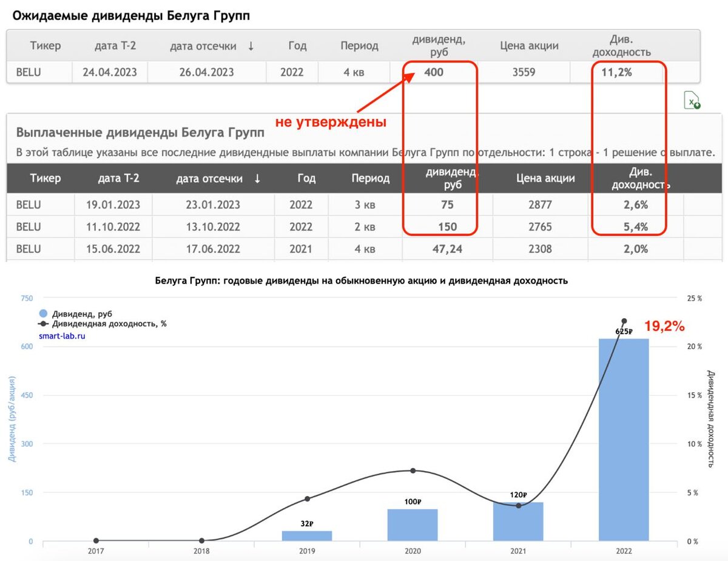Sort expected dividends by дата отсечки arrow

point(251,46)
